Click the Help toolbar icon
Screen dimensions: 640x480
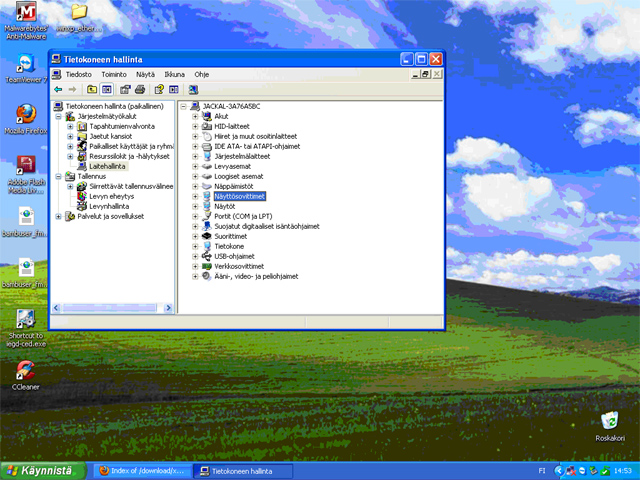tap(159, 89)
